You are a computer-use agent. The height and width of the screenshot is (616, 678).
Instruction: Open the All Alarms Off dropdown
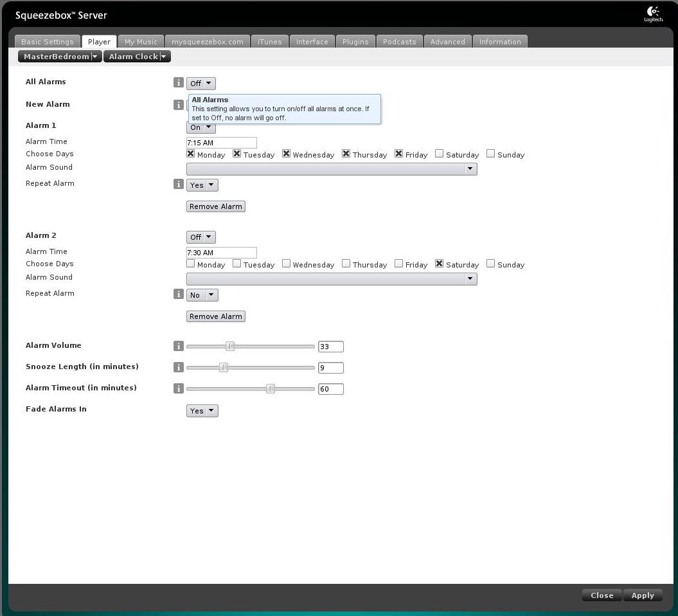[x=201, y=84]
